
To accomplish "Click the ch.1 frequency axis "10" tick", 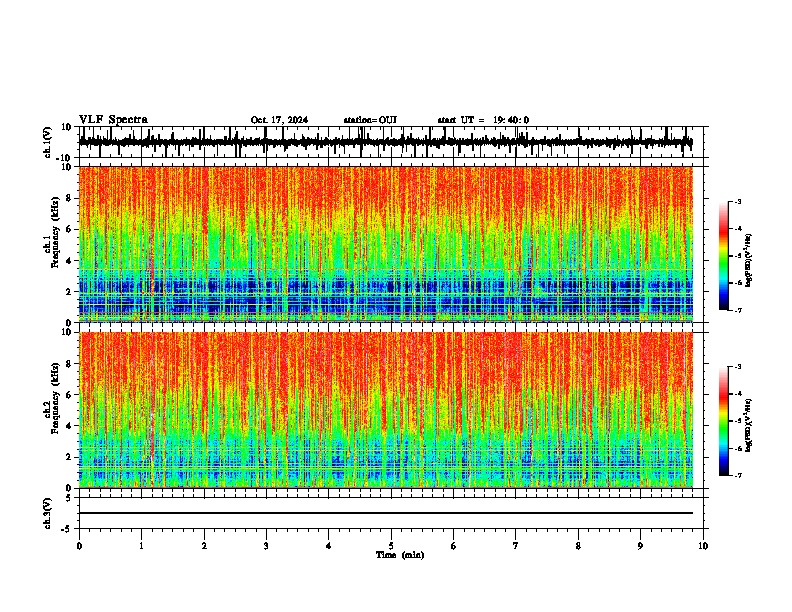I will tap(67, 167).
